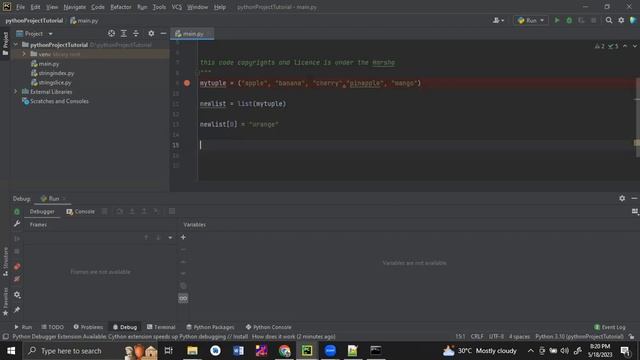Click Collapse All icon in Project panel
The width and height of the screenshot is (640, 360).
coord(136,33)
